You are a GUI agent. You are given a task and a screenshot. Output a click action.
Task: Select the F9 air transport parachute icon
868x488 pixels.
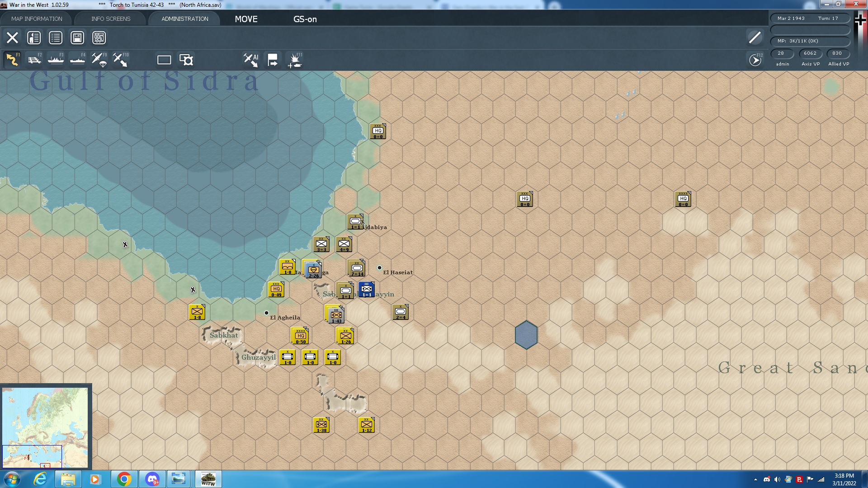tap(99, 60)
